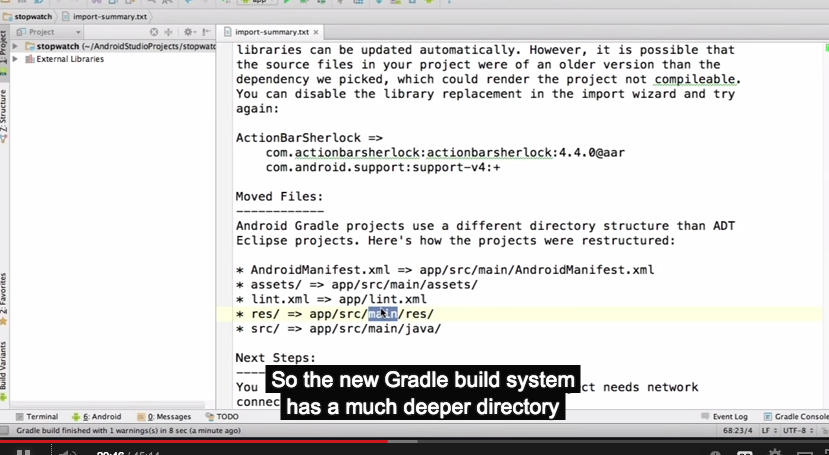Image resolution: width=829 pixels, height=455 pixels.
Task: Click the TODO tab icon
Action: click(210, 416)
